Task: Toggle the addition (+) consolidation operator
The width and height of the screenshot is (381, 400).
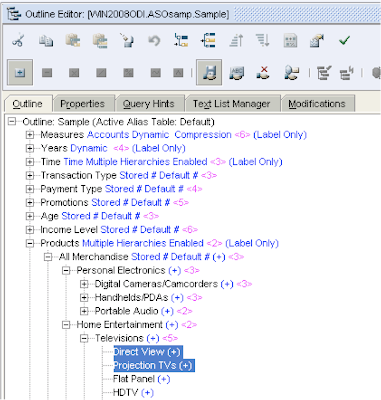Action: pos(20,72)
